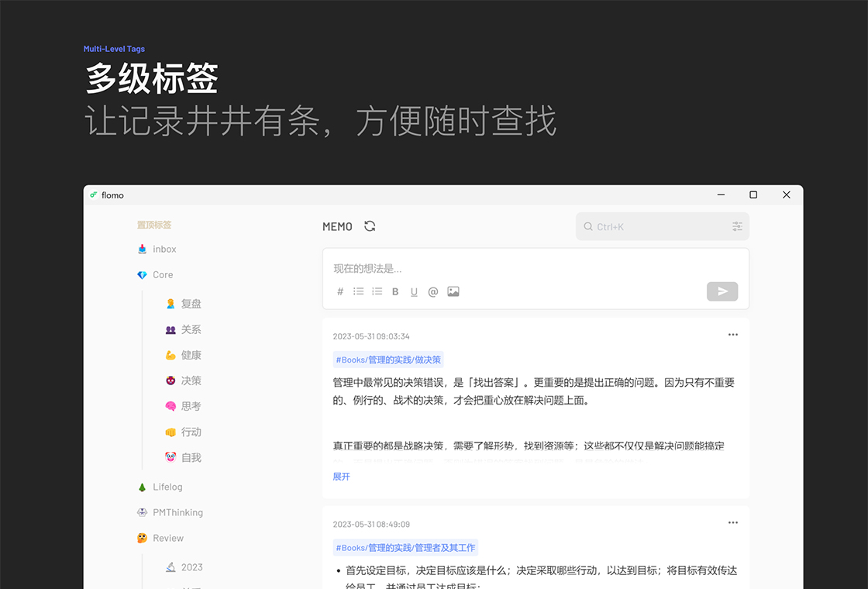The width and height of the screenshot is (868, 589).
Task: Apply underline formatting in the memo editor
Action: [x=414, y=291]
